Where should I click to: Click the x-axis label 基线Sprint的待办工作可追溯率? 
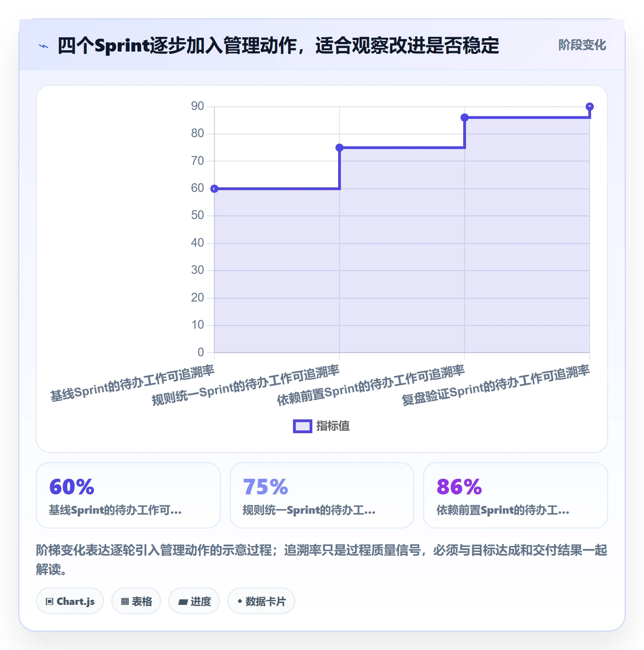pos(132,383)
